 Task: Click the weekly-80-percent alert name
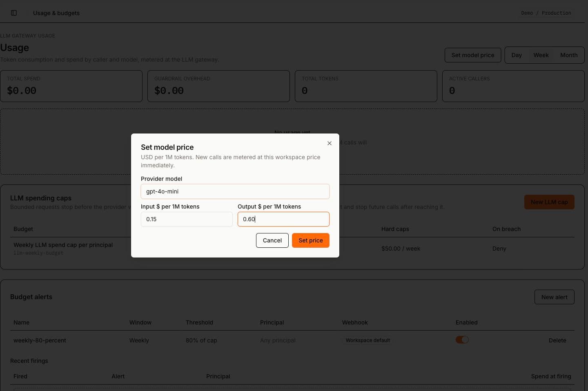(x=40, y=340)
